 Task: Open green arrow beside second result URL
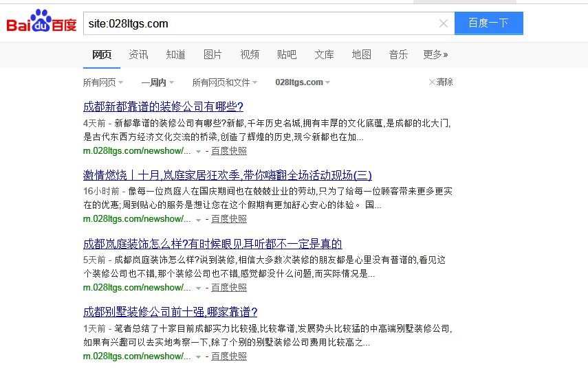coord(198,220)
